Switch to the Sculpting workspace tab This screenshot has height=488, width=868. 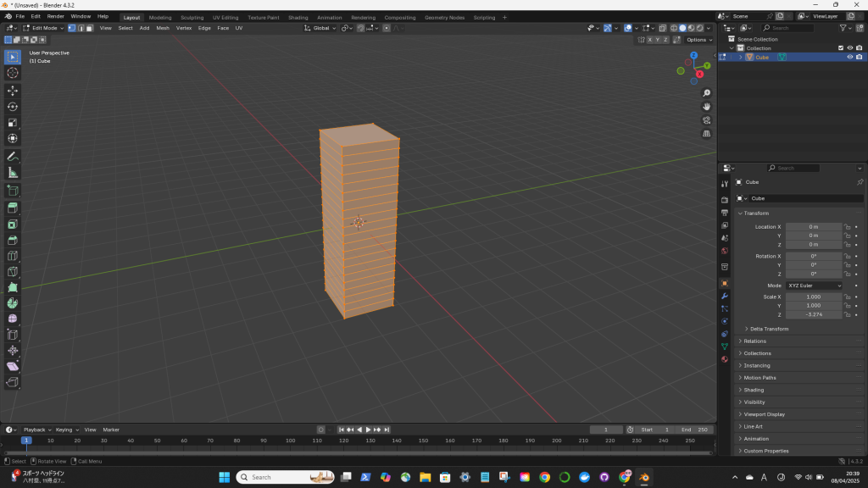tap(192, 17)
